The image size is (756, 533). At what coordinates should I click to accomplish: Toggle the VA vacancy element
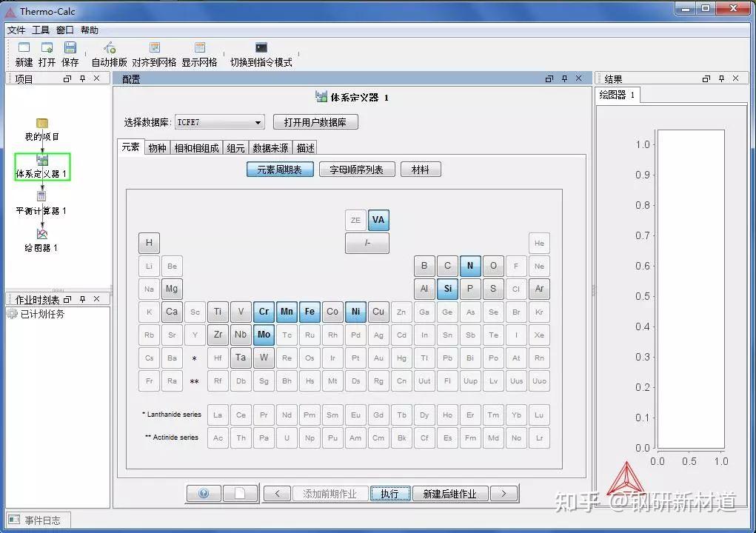378,220
